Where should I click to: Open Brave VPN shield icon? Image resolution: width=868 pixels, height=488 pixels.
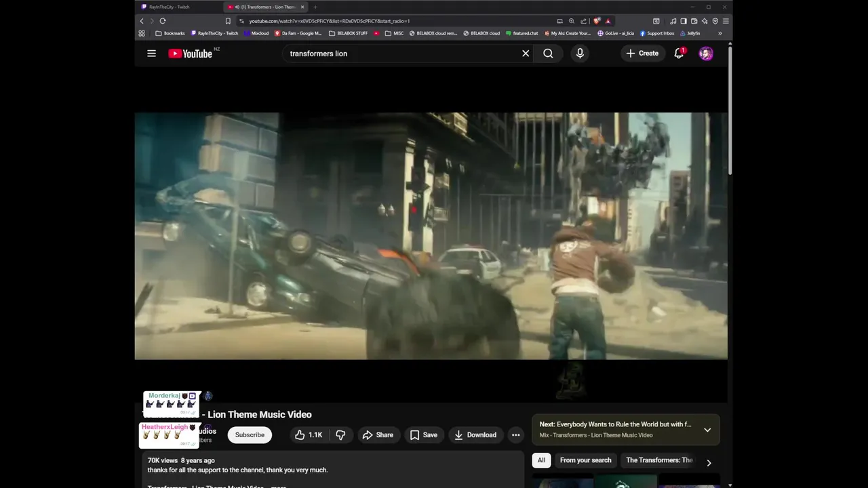(715, 21)
